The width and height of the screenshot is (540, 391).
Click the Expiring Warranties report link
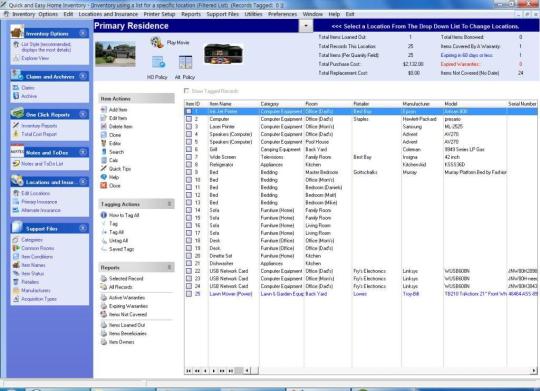click(128, 306)
